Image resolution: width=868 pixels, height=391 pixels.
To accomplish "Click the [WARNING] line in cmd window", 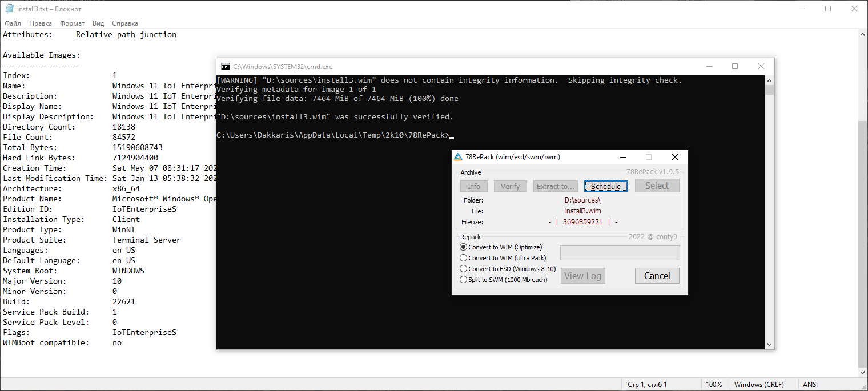I will pos(449,80).
